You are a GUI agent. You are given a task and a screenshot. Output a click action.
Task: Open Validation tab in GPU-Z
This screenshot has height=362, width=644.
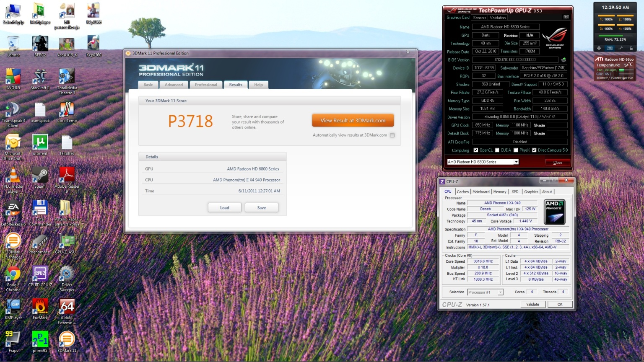(498, 18)
